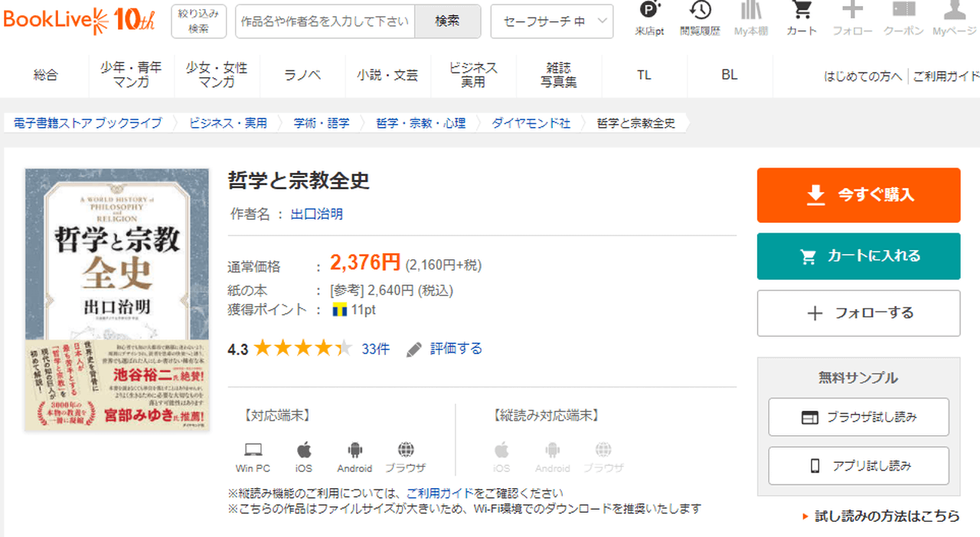The image size is (980, 537).
Task: Click the book cover thumbnail
Action: (x=117, y=299)
